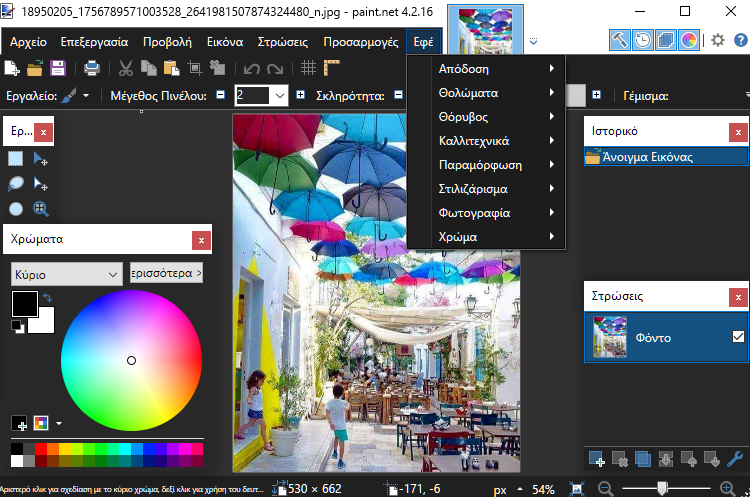
Task: Toggle the rulers display
Action: point(332,68)
